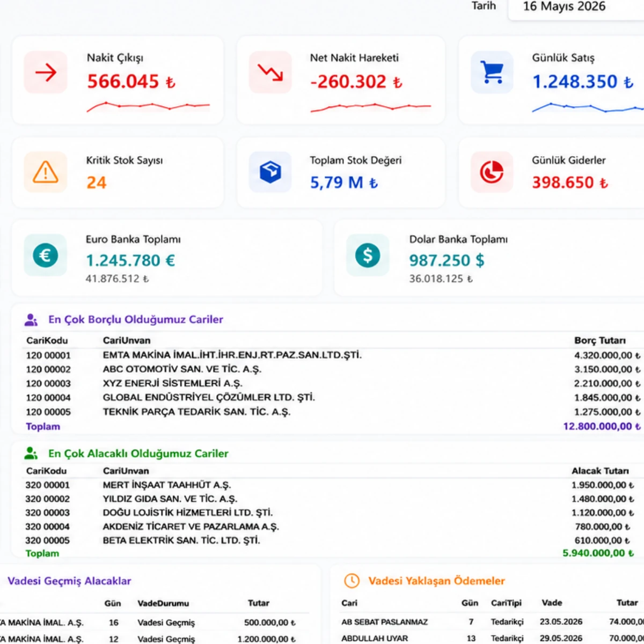Click the due date 23.05.2026

pyautogui.click(x=561, y=621)
